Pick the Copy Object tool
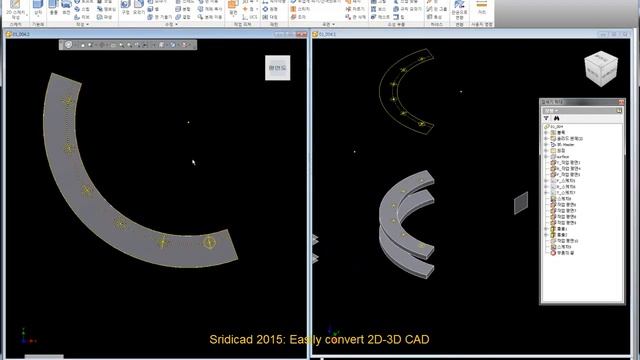 coord(210,9)
